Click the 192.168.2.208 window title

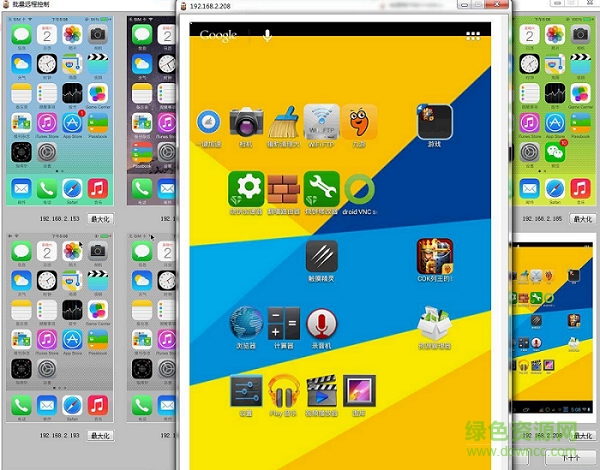point(210,6)
